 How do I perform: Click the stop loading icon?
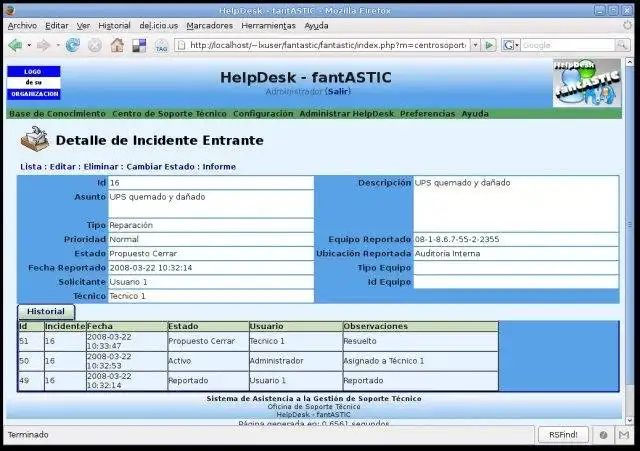pos(95,45)
